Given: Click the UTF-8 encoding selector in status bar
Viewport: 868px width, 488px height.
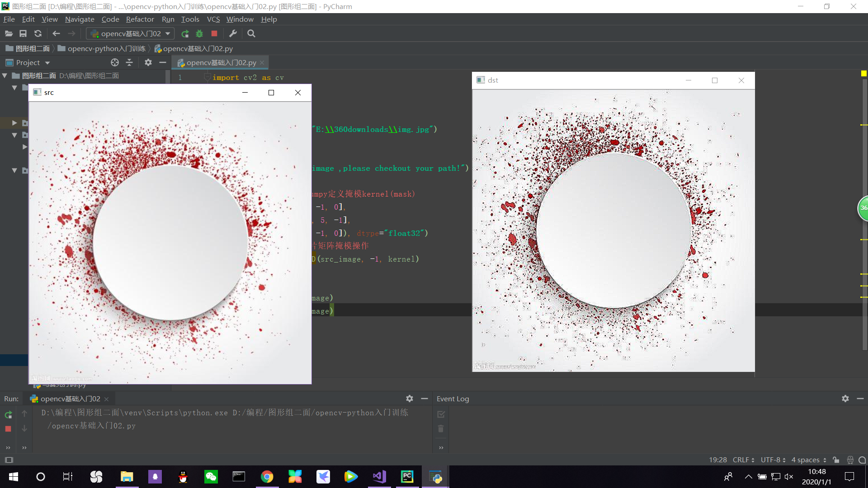Looking at the screenshot, I should click(x=773, y=460).
